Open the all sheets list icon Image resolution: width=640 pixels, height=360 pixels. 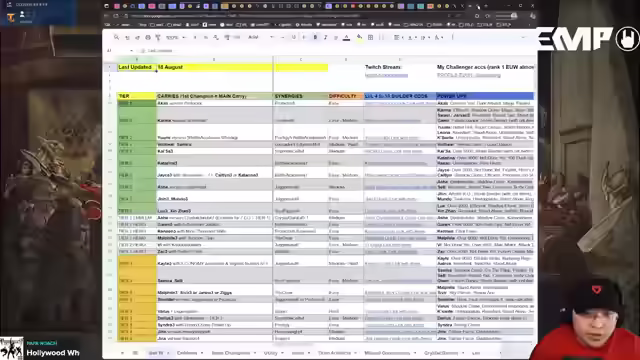point(135,353)
